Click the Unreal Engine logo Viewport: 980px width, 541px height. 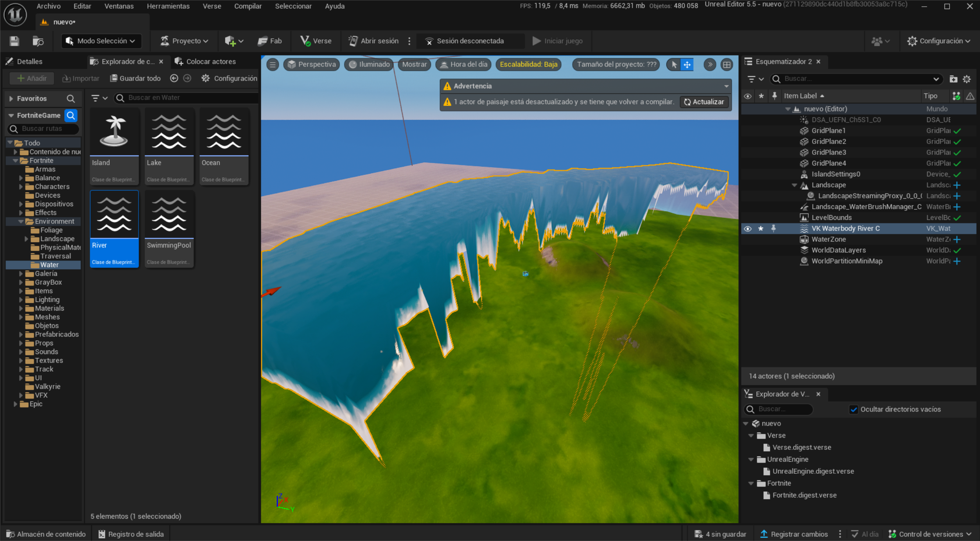15,14
